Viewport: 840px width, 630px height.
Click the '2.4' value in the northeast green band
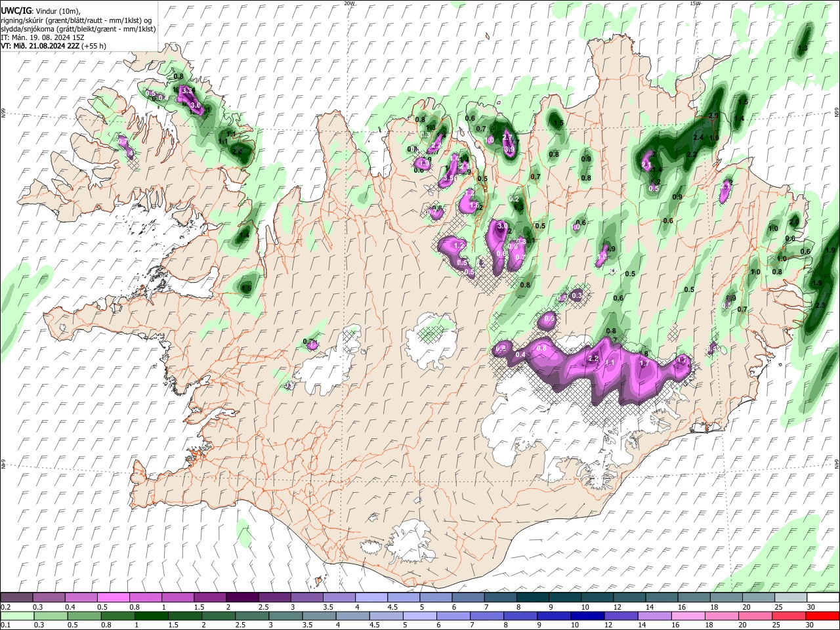pyautogui.click(x=698, y=137)
